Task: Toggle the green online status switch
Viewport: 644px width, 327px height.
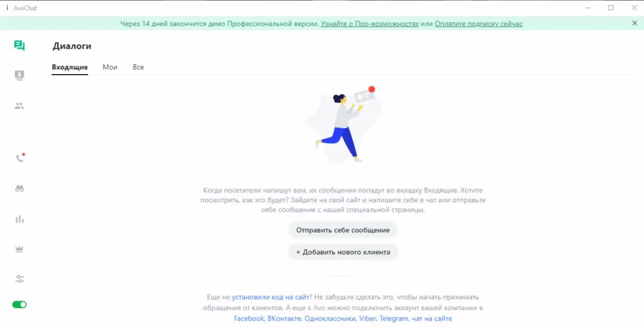Action: click(x=19, y=304)
